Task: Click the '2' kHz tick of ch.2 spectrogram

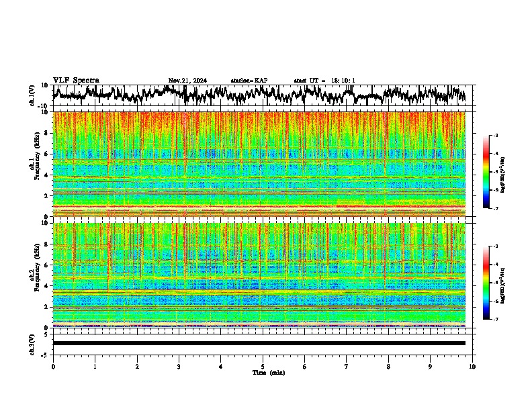Action: click(x=46, y=307)
